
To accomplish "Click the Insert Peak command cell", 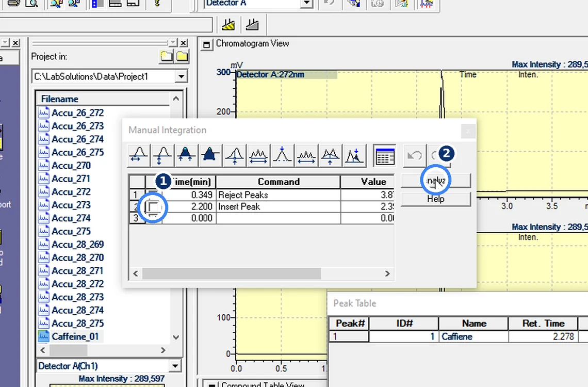I will coord(278,206).
